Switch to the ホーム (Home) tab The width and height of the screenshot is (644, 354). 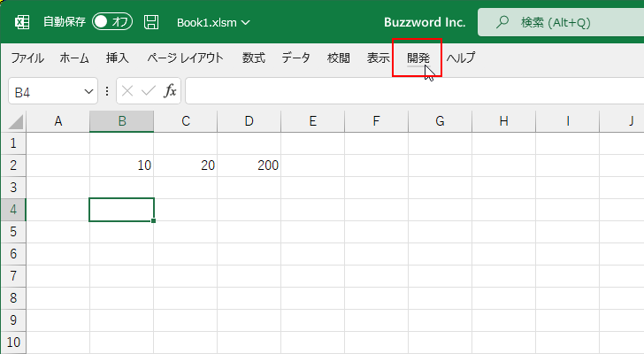click(x=74, y=58)
